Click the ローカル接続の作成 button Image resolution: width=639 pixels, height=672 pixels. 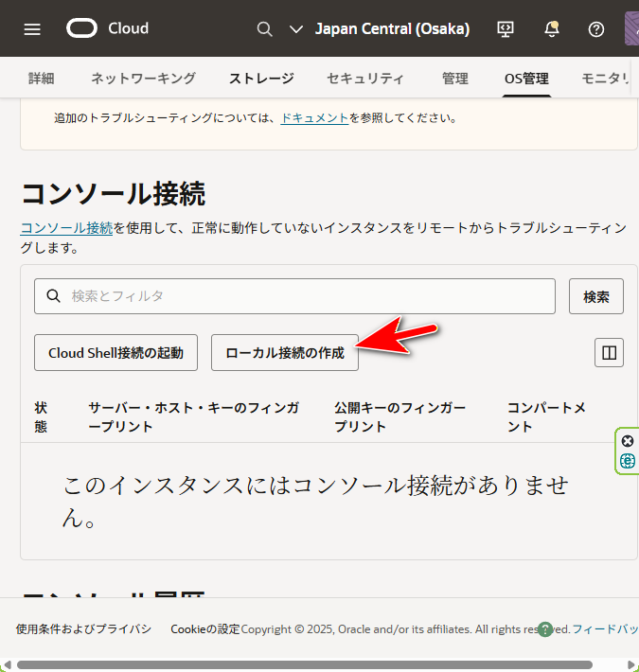(284, 353)
